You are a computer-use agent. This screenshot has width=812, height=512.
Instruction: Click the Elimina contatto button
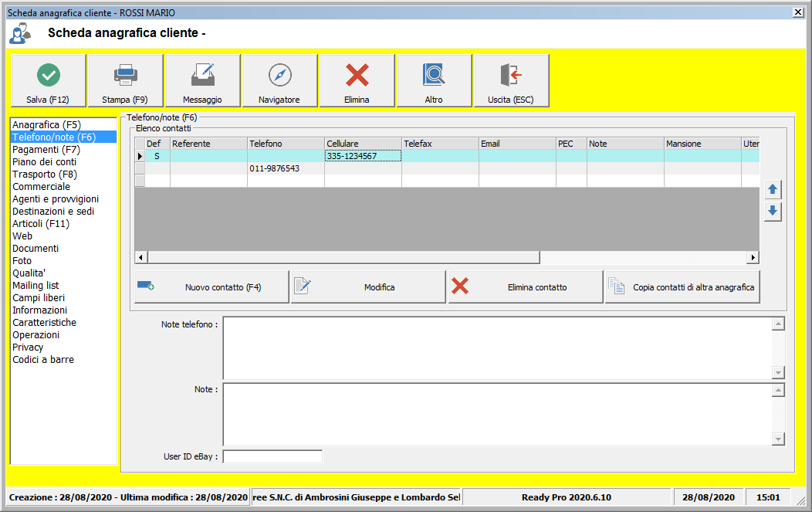(x=526, y=287)
